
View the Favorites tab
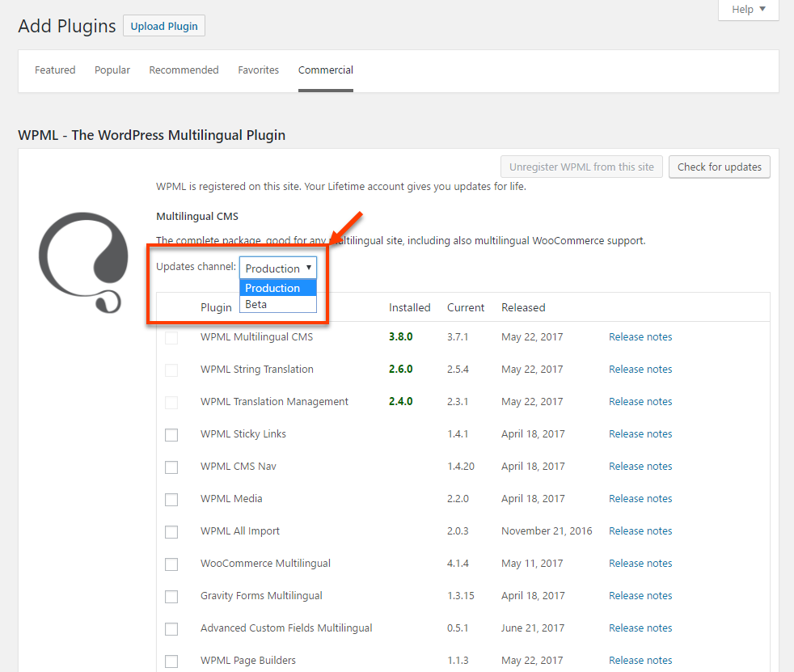[x=258, y=70]
